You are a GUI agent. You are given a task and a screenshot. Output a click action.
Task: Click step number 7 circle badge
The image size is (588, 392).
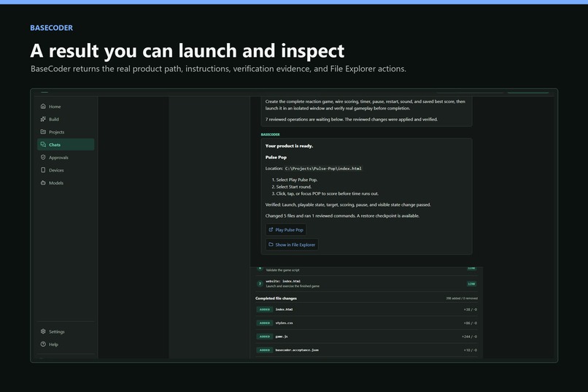(260, 283)
